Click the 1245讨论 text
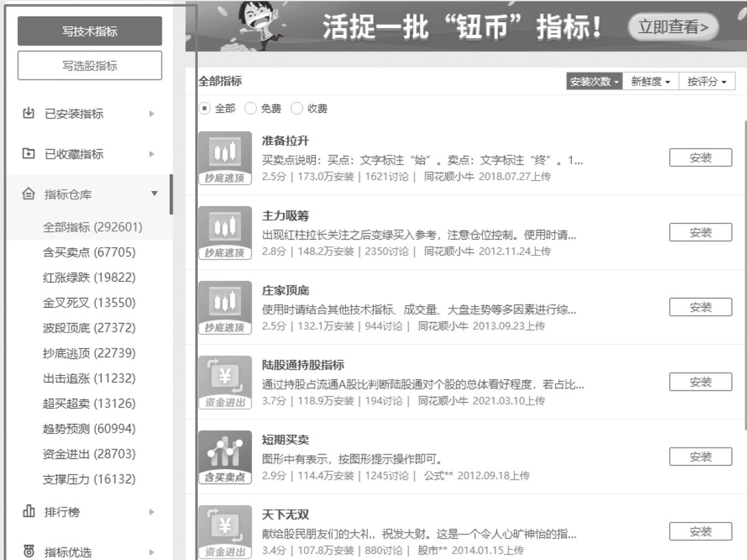Viewport: 747px width, 560px height. (386, 475)
